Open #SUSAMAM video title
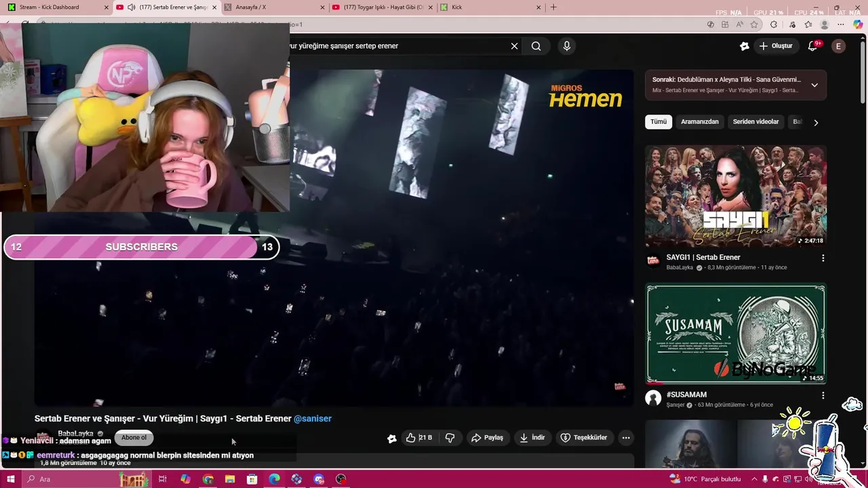 click(x=686, y=394)
